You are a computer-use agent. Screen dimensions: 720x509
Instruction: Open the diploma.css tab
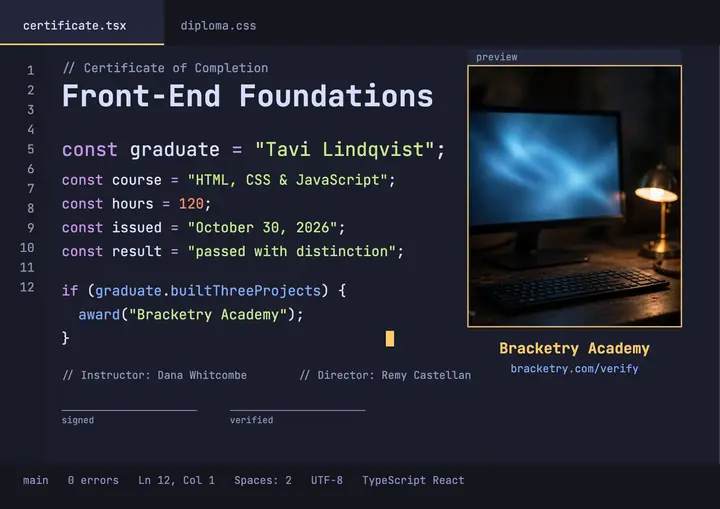point(218,26)
